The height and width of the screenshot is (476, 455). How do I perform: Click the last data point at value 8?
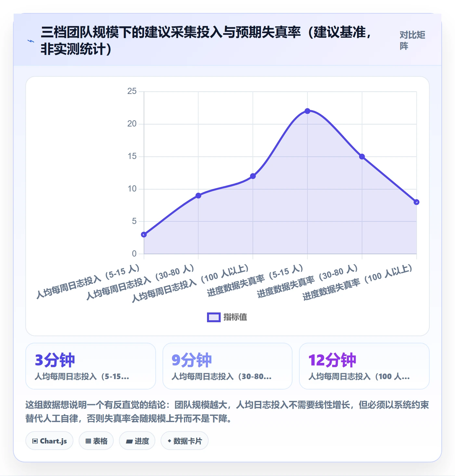point(416,202)
